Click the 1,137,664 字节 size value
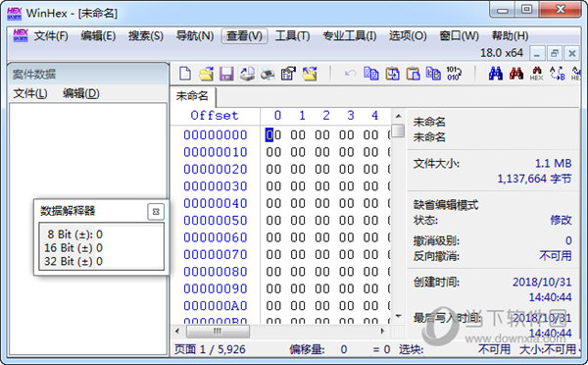 (534, 179)
